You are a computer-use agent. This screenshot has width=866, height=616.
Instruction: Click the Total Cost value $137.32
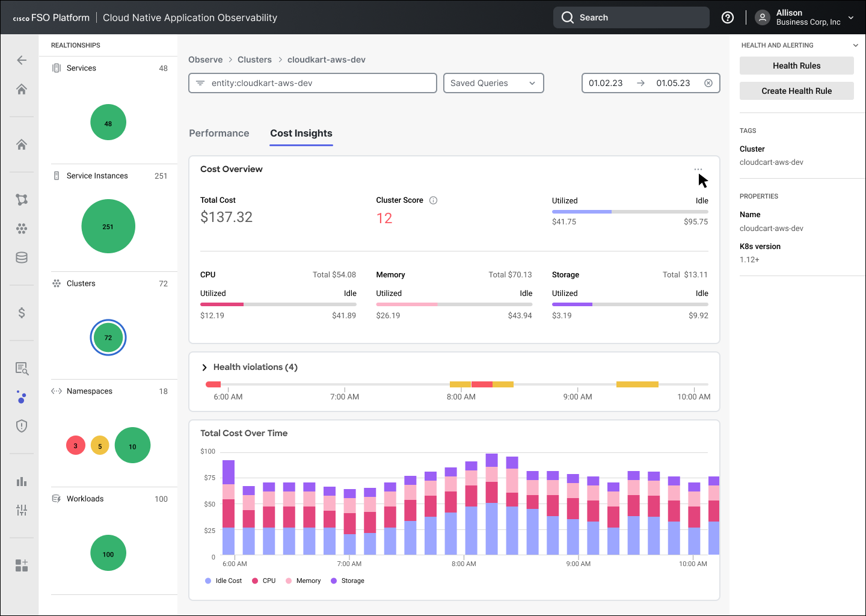[226, 217]
